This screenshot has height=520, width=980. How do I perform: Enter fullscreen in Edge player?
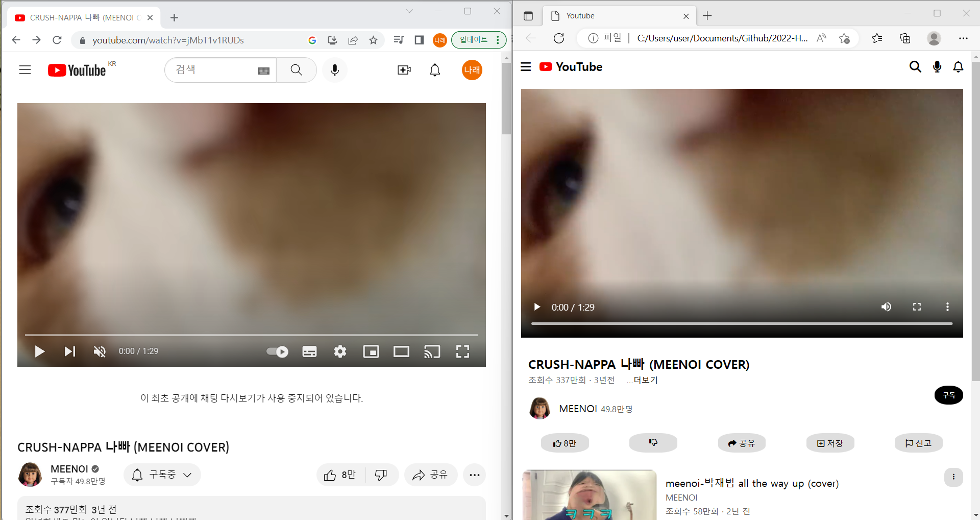point(917,307)
